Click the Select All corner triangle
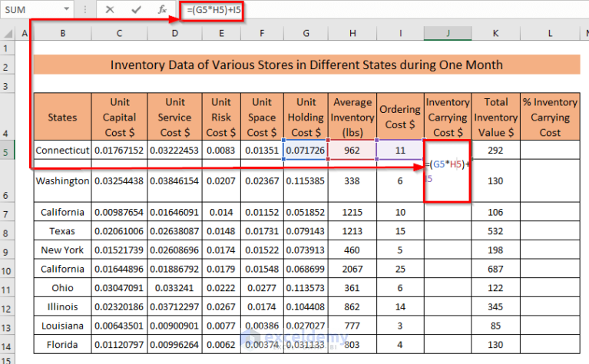589x364 pixels. point(8,35)
